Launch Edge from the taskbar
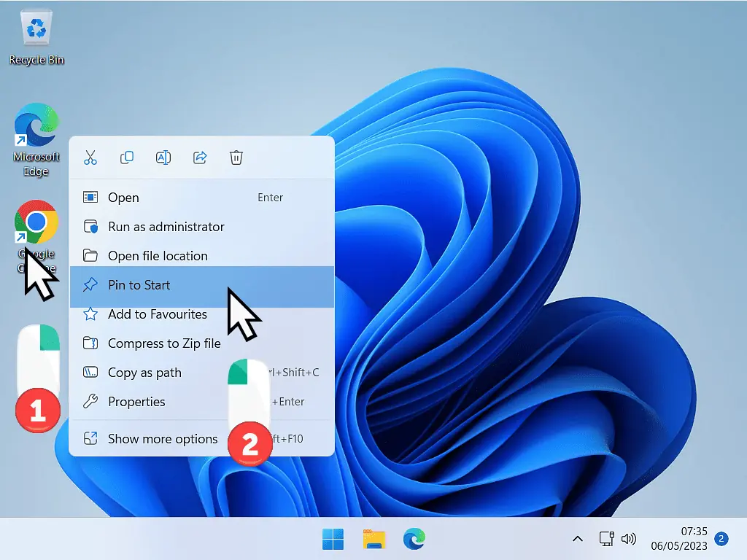The height and width of the screenshot is (560, 747). [414, 539]
